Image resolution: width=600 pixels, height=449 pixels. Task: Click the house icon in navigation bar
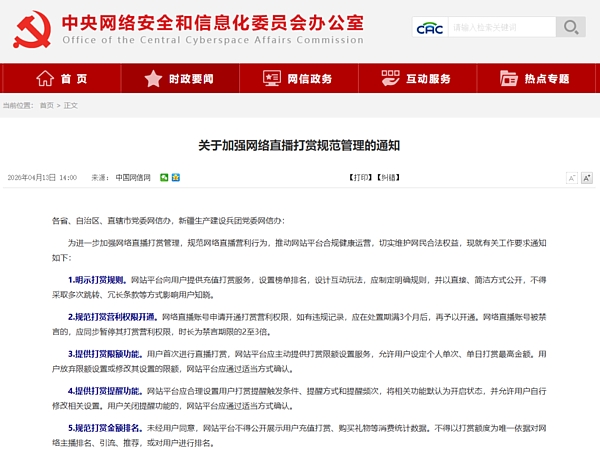45,78
